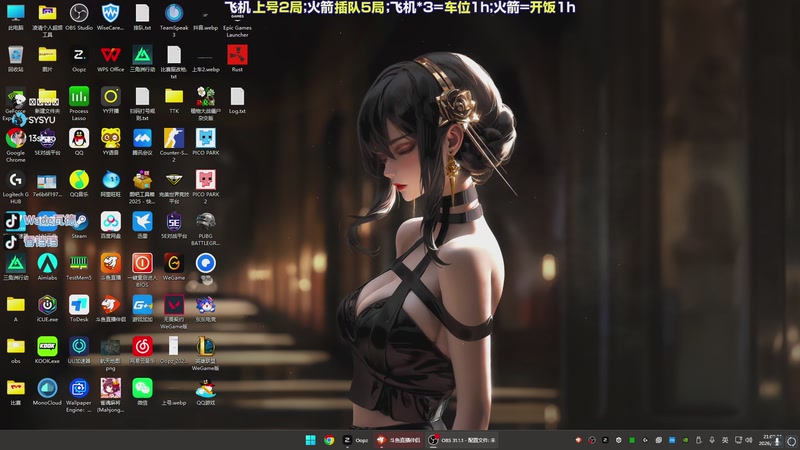Open the UU加速器 desktop shortcut
The height and width of the screenshot is (450, 800).
pos(79,349)
